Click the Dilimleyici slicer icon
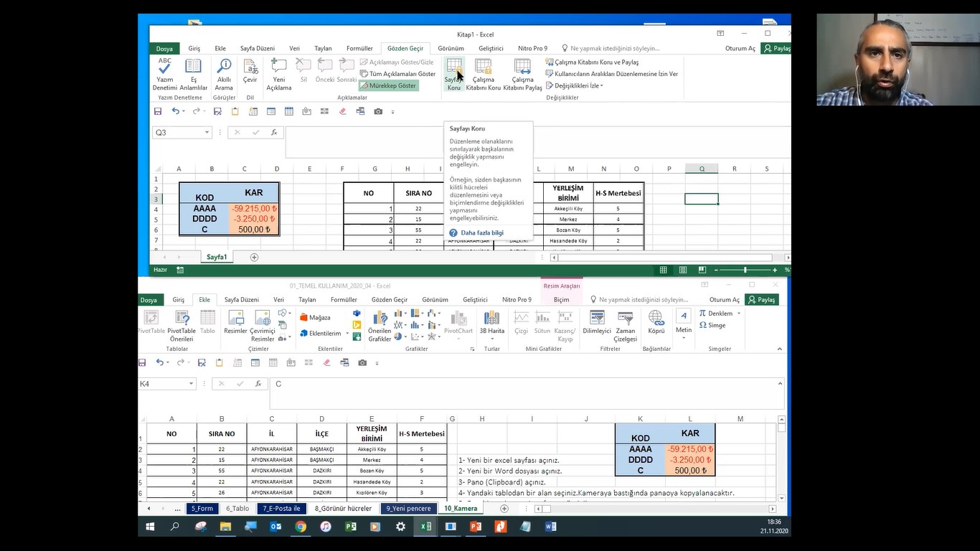Viewport: 980px width, 551px height. click(596, 322)
